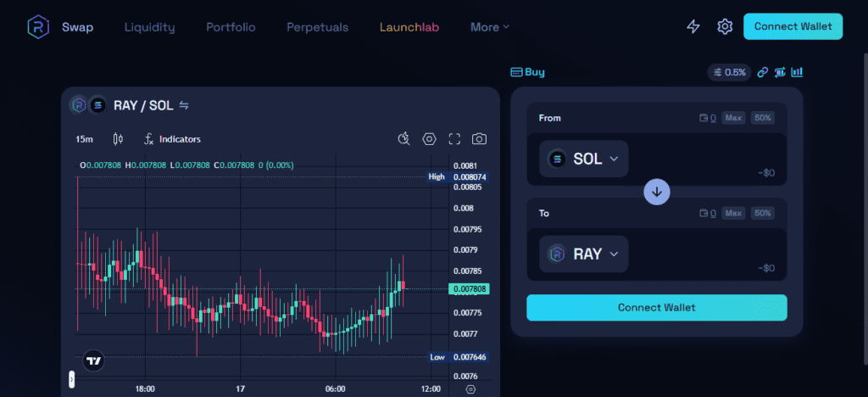Click the RAY logo in To selector
Screen dimensions: 868x397
pos(557,254)
